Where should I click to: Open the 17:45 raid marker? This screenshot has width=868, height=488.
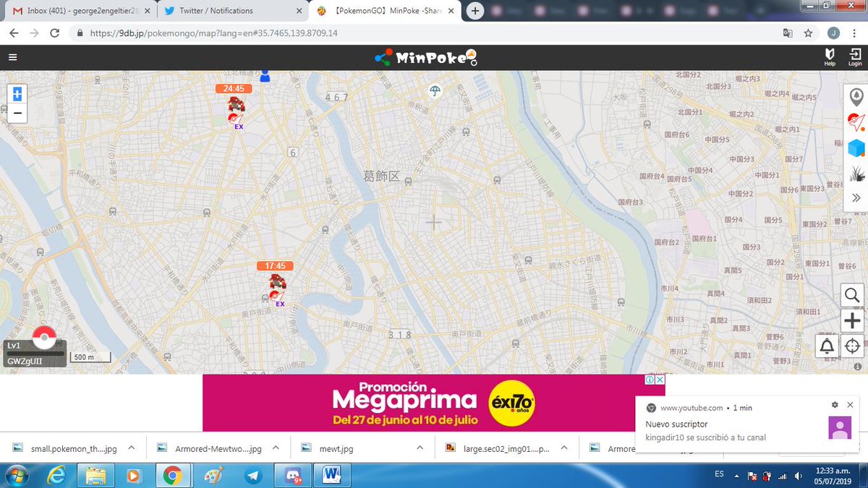click(x=276, y=284)
